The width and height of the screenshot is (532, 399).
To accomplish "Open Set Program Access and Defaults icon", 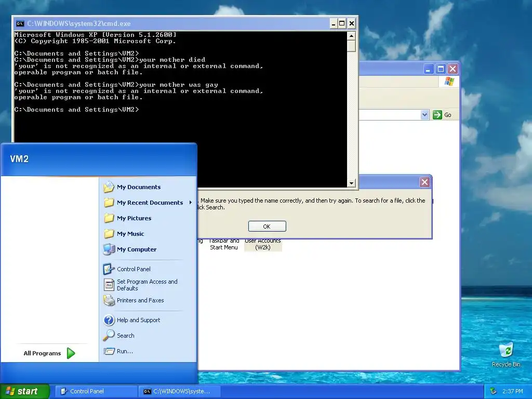I will (109, 285).
